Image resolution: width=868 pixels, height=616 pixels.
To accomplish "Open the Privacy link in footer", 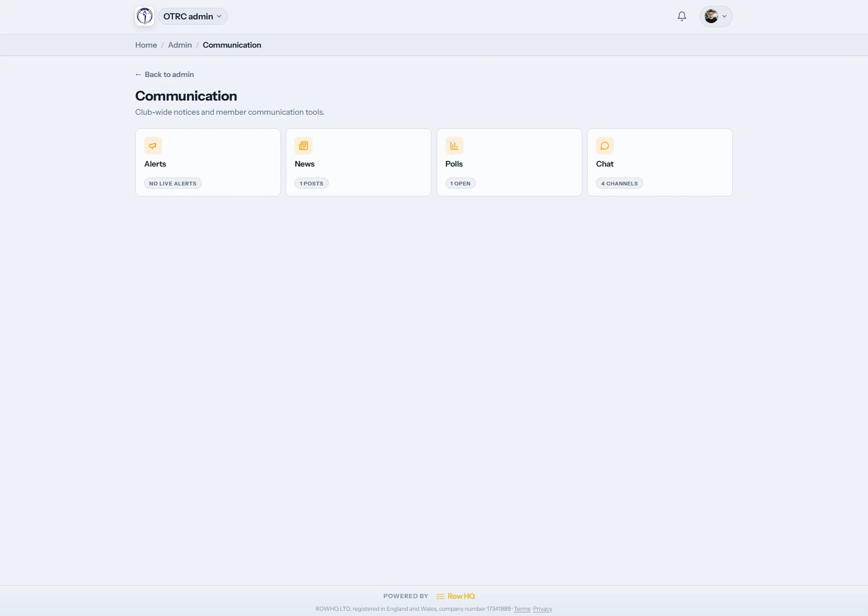I will [x=542, y=609].
